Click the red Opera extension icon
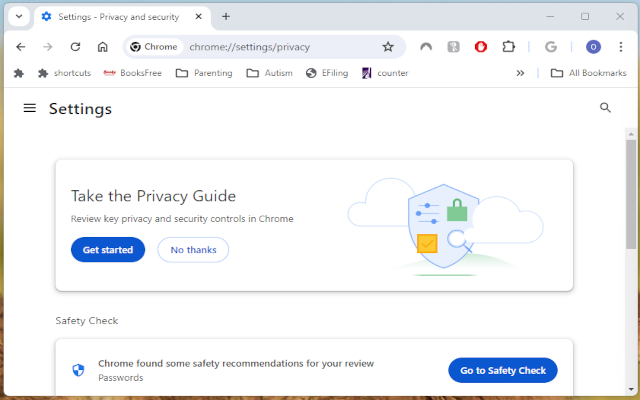Screen dimensions: 640x400 pos(481,47)
